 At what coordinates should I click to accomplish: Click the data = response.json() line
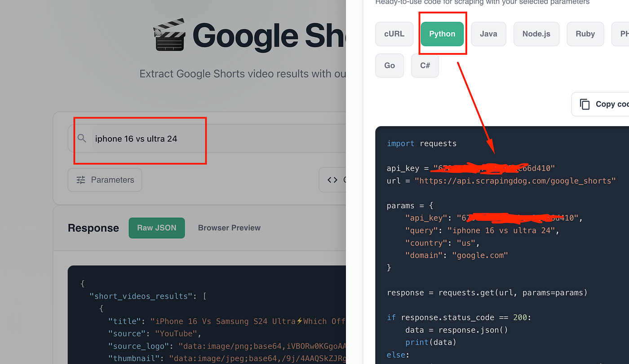[x=456, y=330]
